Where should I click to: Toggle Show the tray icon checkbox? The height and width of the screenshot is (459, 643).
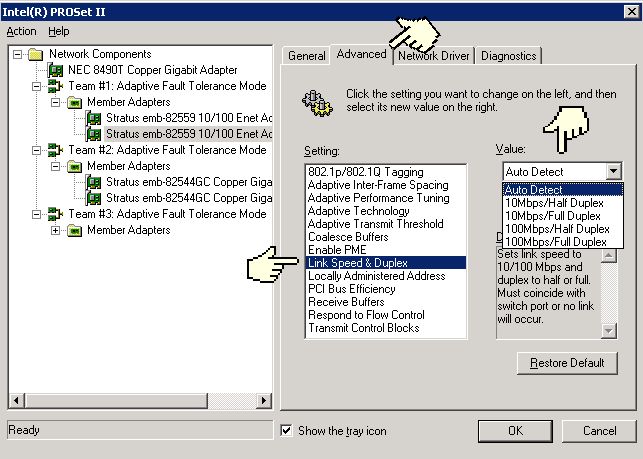pyautogui.click(x=286, y=431)
